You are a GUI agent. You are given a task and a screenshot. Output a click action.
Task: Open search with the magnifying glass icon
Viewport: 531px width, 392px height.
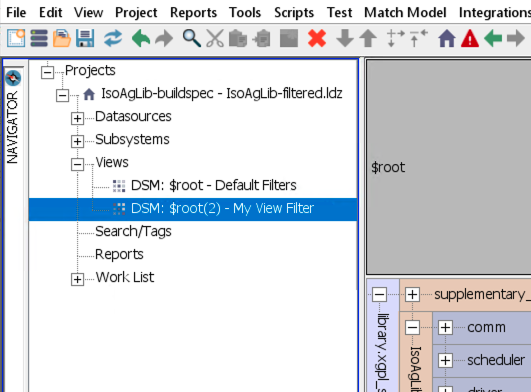(x=192, y=38)
